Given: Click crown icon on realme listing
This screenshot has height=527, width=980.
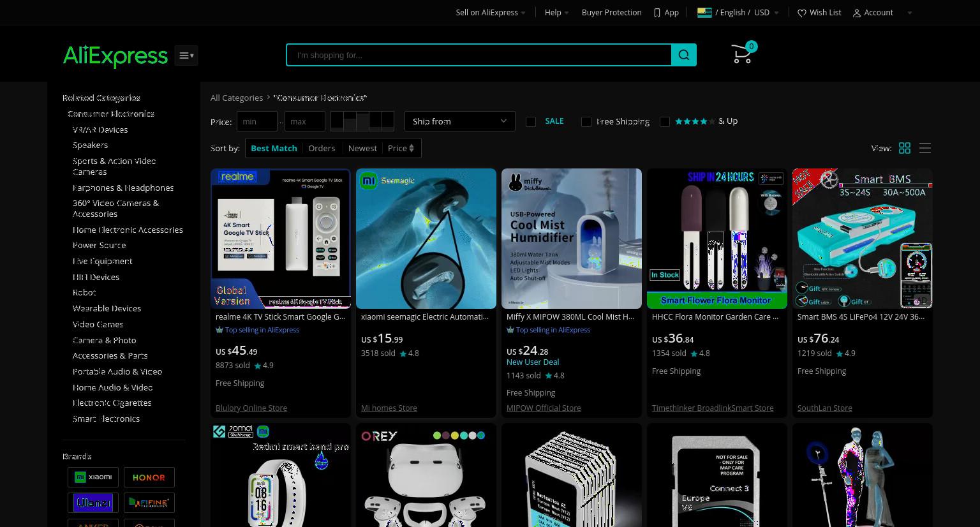Looking at the screenshot, I should click(219, 330).
